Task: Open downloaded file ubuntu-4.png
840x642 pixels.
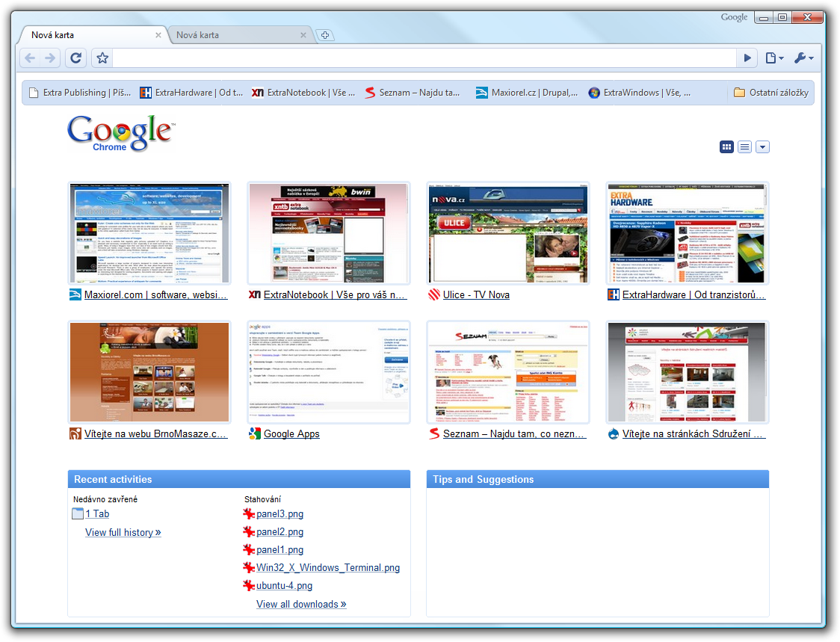Action: coord(284,586)
